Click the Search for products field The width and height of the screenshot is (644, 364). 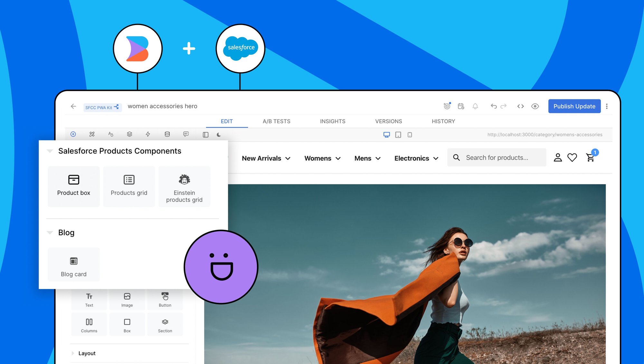coord(497,157)
